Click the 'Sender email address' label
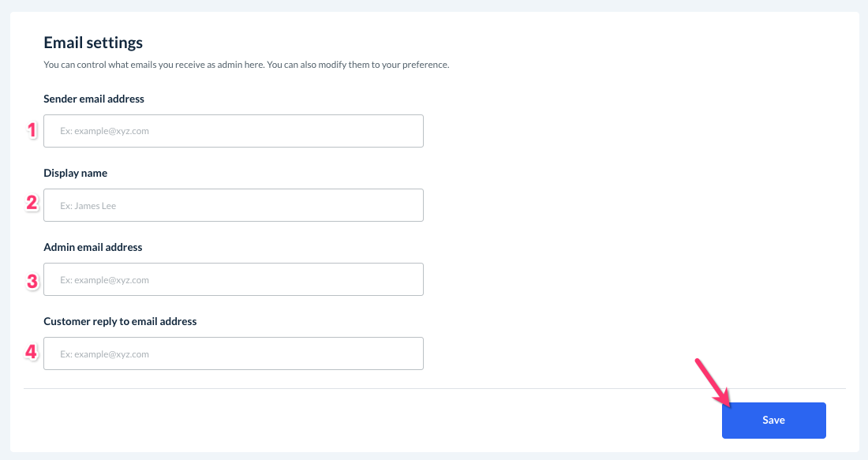 (x=94, y=99)
